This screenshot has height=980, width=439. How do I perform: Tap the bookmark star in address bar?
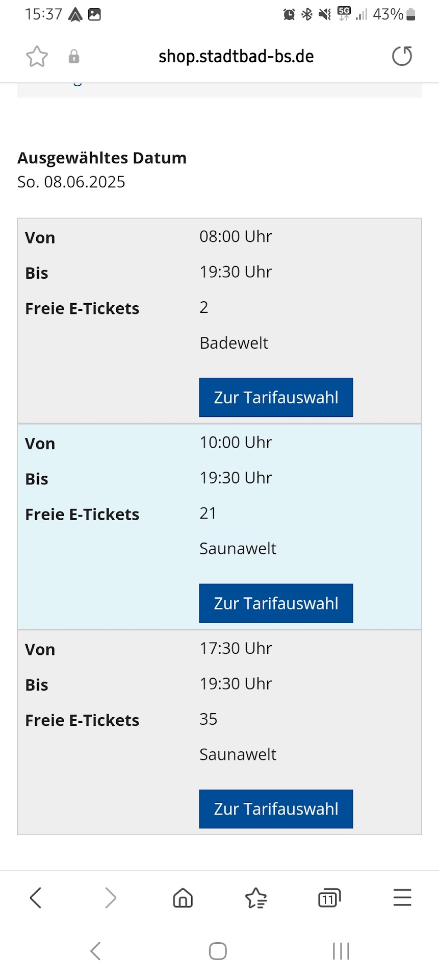[37, 57]
